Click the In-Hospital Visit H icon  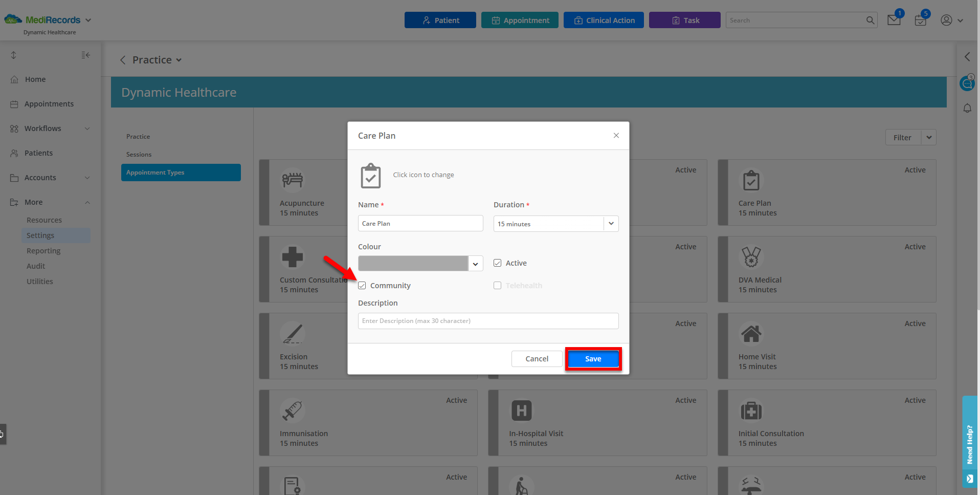[522, 410]
